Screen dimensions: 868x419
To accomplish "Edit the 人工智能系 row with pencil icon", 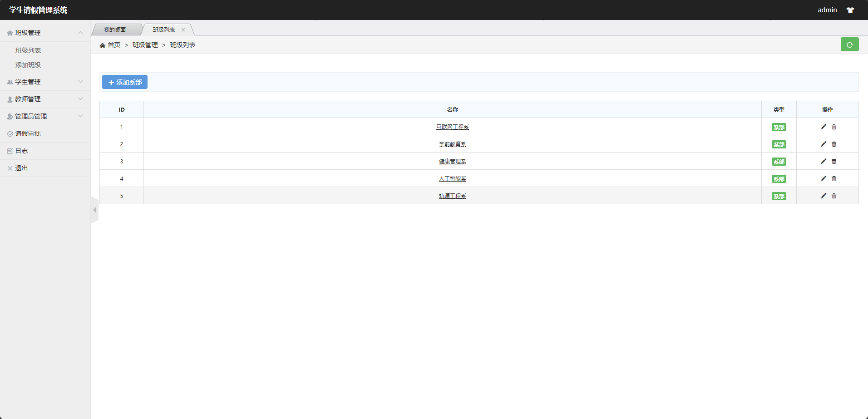I will [x=824, y=179].
